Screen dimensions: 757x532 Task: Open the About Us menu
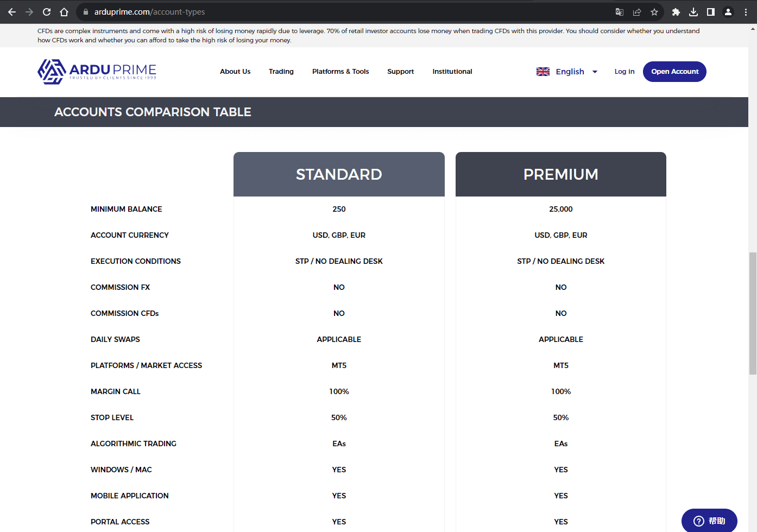coord(235,72)
